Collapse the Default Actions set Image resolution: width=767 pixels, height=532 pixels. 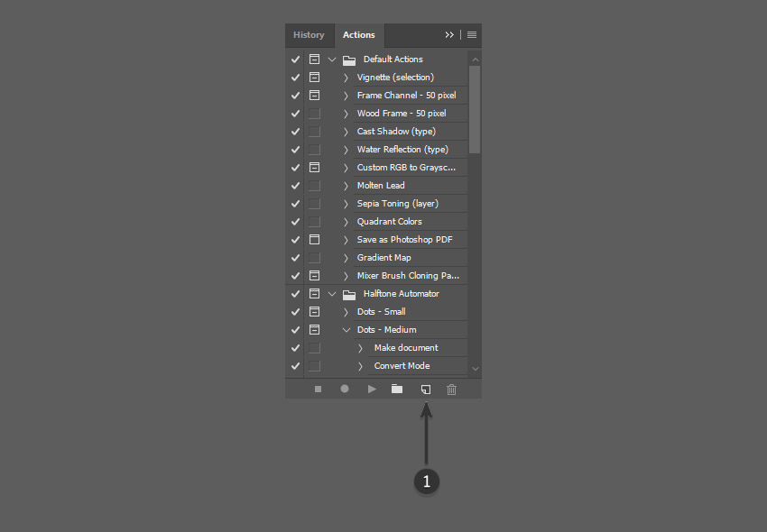tap(332, 60)
